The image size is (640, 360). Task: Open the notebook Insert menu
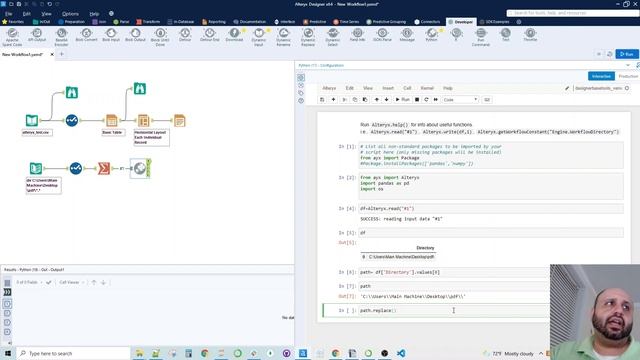(x=388, y=88)
